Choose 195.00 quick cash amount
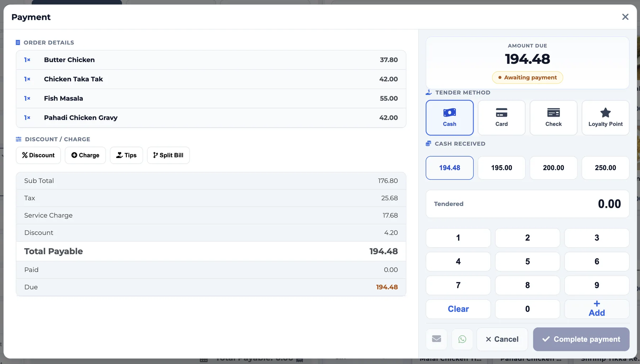This screenshot has height=364, width=640. click(x=501, y=168)
